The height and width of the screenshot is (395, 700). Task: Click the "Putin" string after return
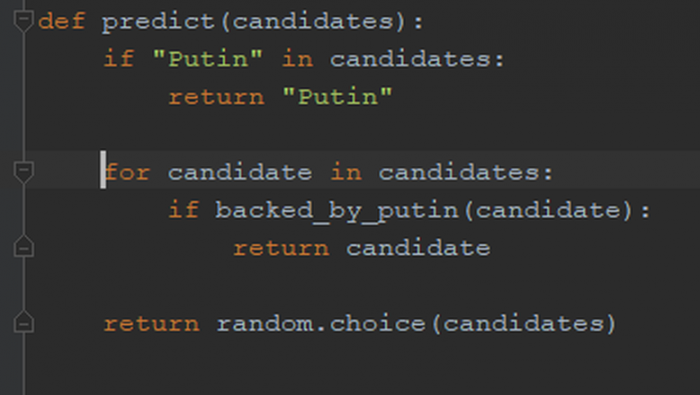338,97
